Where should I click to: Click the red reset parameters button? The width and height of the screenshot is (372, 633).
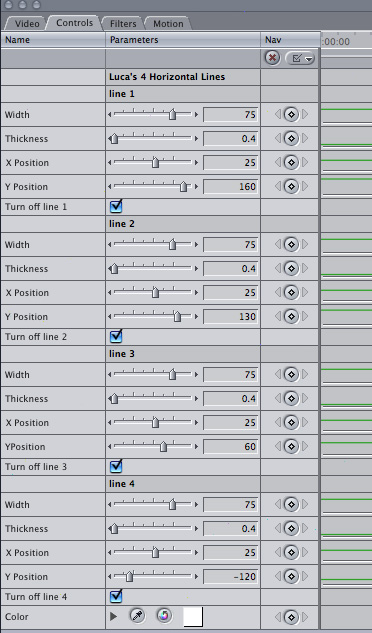(x=273, y=58)
